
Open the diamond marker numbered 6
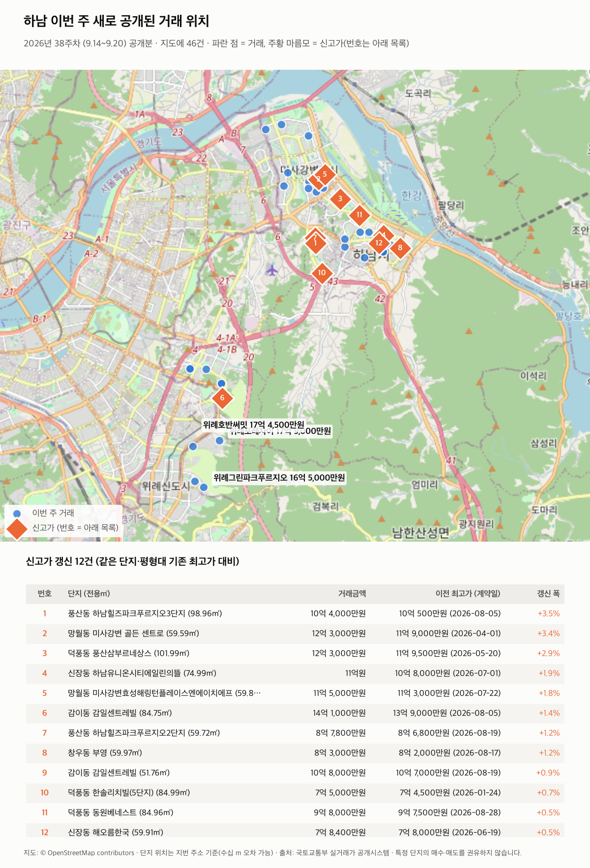point(222,398)
